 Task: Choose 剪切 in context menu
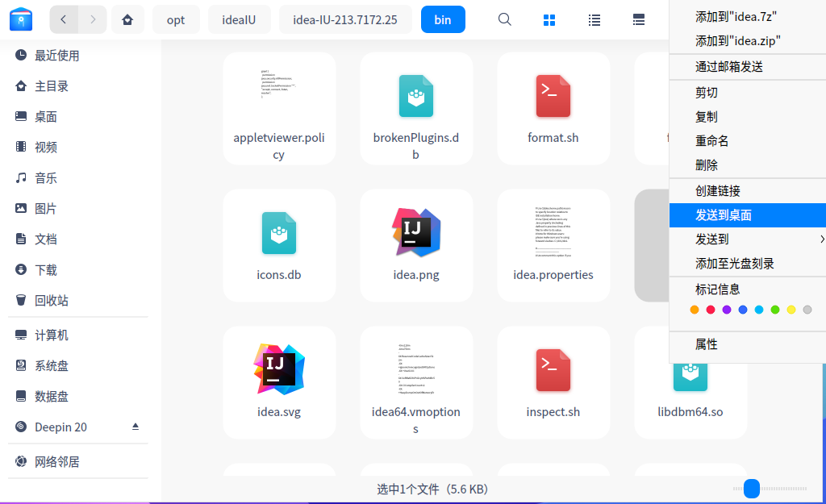click(748, 93)
